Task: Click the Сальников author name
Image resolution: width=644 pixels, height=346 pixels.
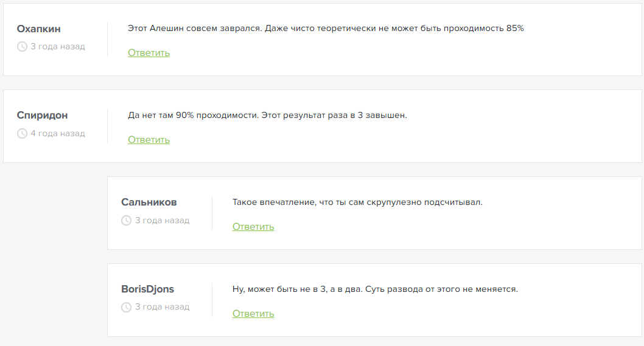Action: point(149,202)
